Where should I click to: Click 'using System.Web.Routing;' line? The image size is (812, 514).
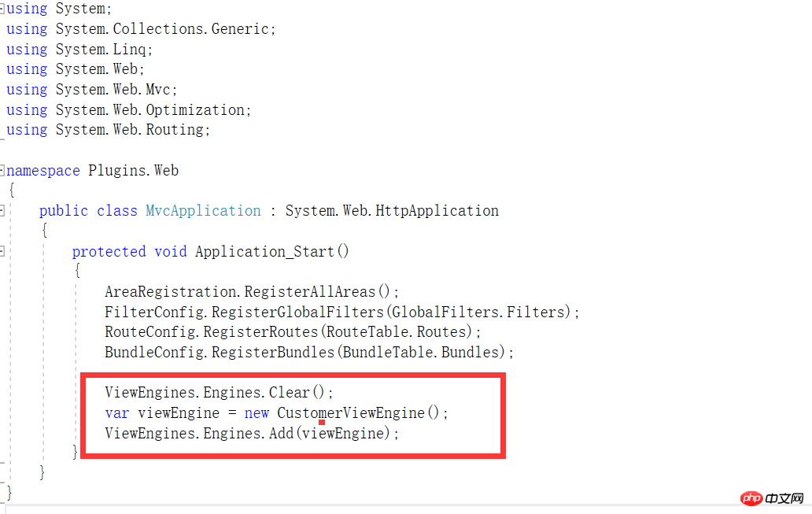click(108, 130)
